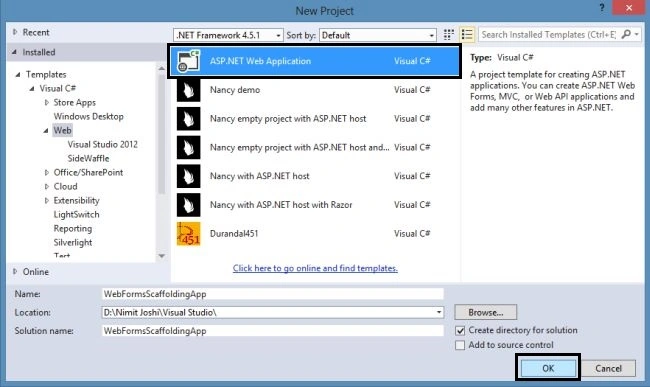Screen dimensions: 650x387
Task: Click the templates tree scrollbar thumb
Action: 162,134
